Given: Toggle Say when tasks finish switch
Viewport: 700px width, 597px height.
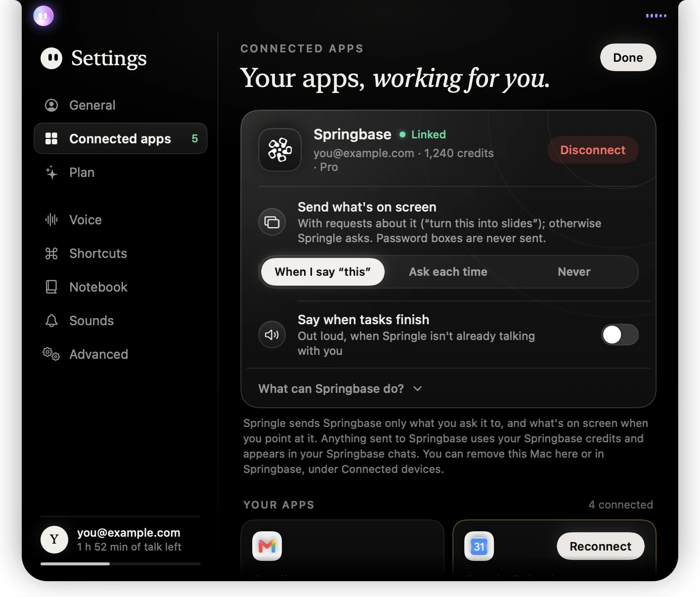Looking at the screenshot, I should click(620, 335).
